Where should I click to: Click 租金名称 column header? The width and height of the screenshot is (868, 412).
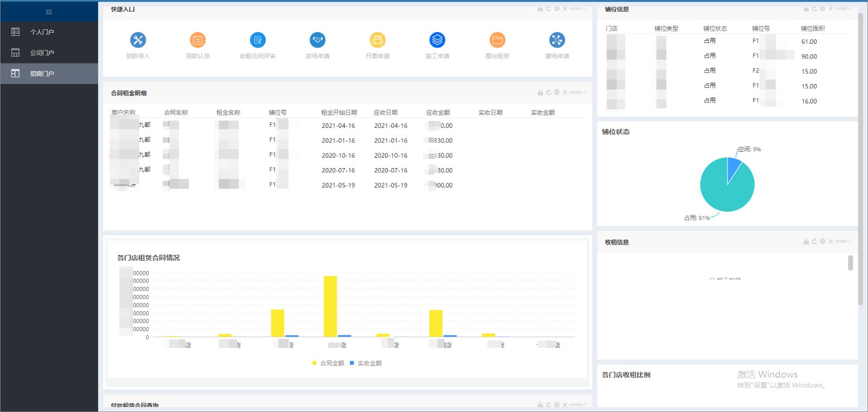(228, 113)
